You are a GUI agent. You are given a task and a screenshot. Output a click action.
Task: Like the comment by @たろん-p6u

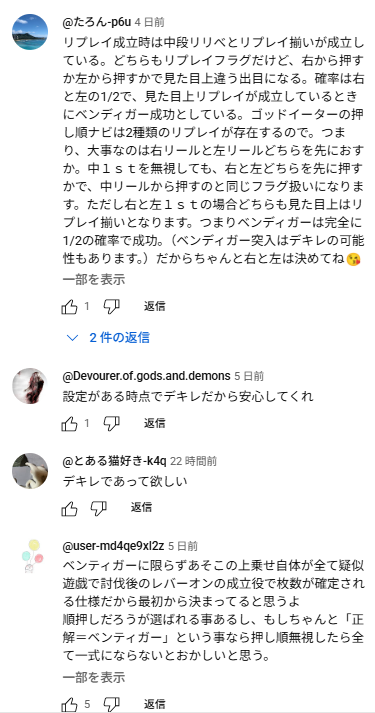[x=69, y=307]
